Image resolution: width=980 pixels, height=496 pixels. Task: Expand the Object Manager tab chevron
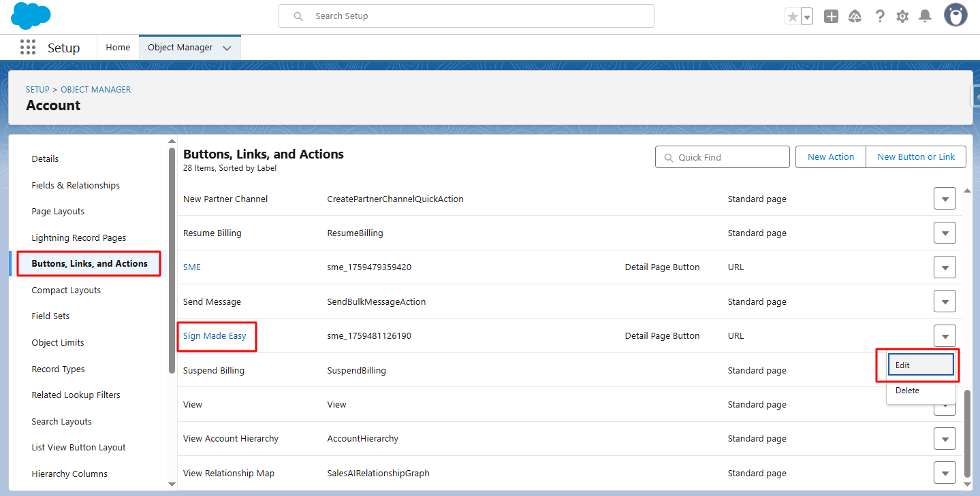click(x=227, y=48)
